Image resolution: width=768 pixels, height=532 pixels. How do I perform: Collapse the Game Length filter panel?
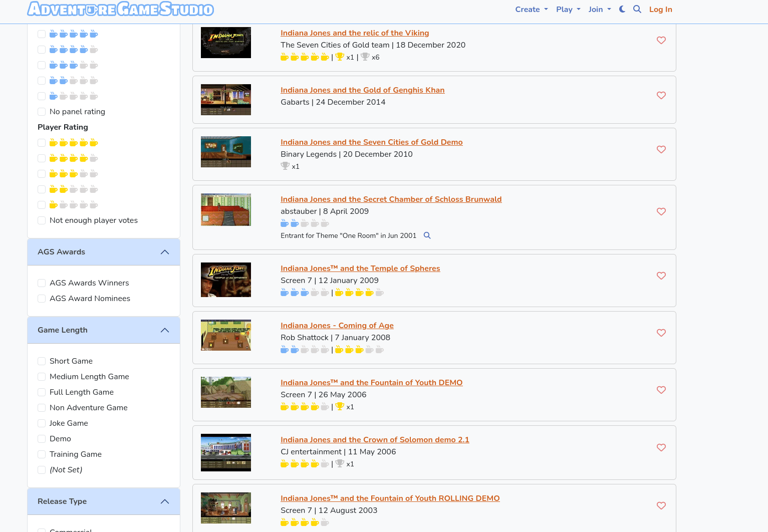[x=165, y=330]
